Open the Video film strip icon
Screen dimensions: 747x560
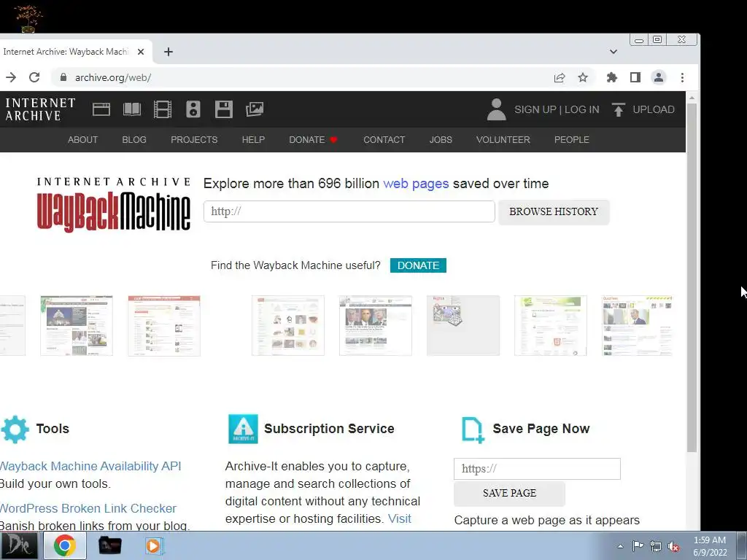[163, 109]
